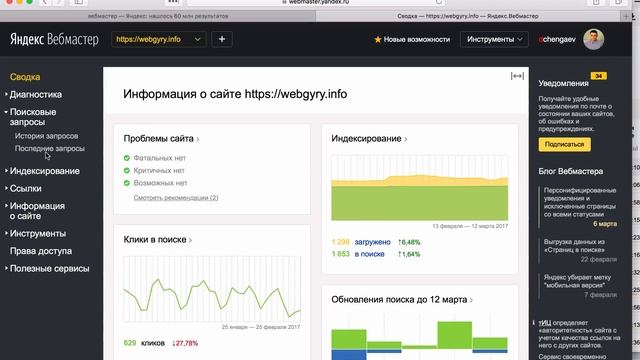Screen dimensions: 640x360
Task: Click the Яндекс Вебмастер logo
Action: coord(54,39)
